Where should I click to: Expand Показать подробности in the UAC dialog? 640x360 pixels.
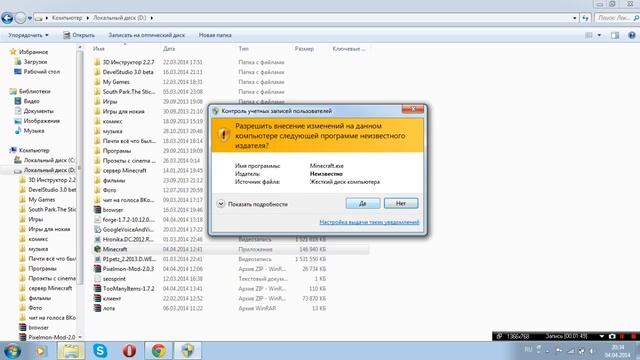coord(252,204)
